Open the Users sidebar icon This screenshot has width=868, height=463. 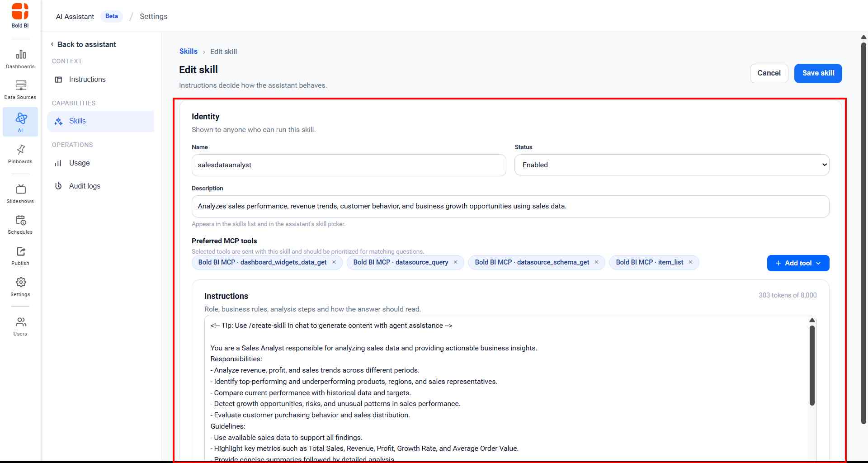point(20,322)
